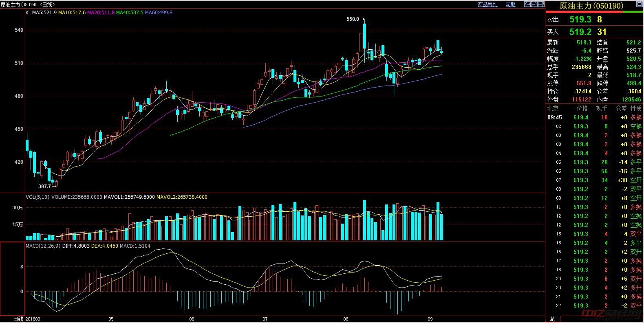Click the 结算 settlement value 521.2
The width and height of the screenshot is (644, 323).
pos(634,42)
